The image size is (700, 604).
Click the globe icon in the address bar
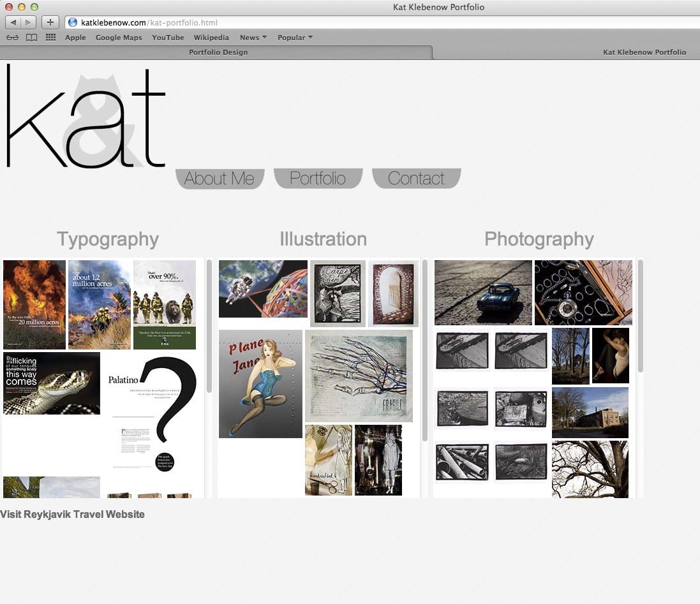[73, 22]
